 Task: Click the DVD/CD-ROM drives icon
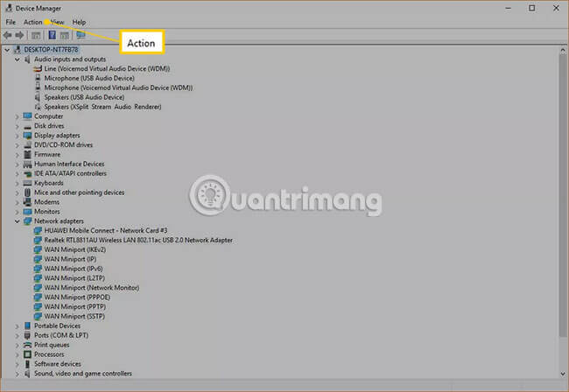(27, 144)
